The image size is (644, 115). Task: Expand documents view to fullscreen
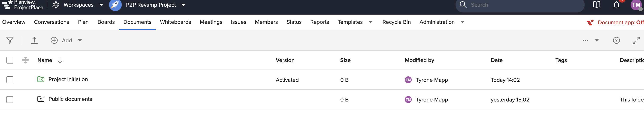[x=636, y=40]
